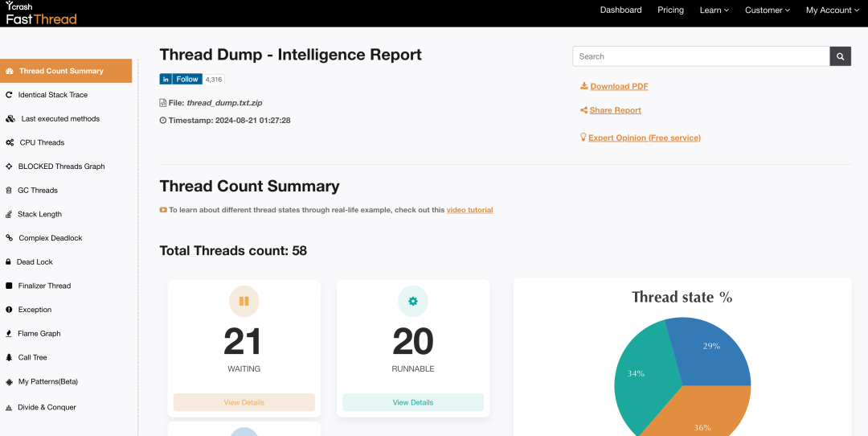
Task: Click View Details under WAITING threads
Action: pyautogui.click(x=244, y=402)
